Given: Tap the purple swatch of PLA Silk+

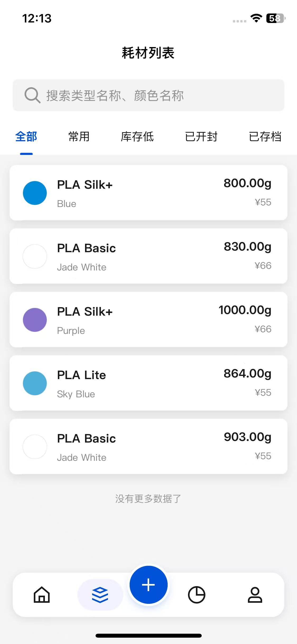Looking at the screenshot, I should 35,320.
